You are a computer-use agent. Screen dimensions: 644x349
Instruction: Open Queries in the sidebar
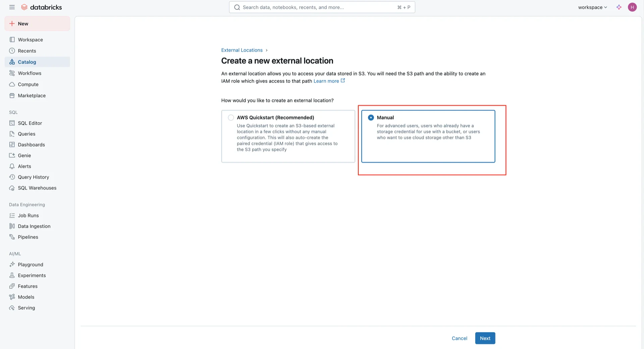coord(37,134)
